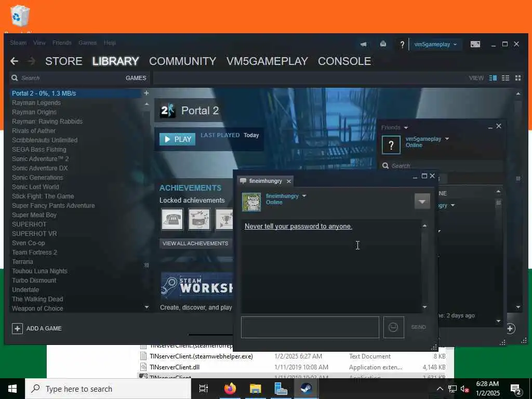532x399 pixels.
Task: Click the fineimhungry avatar in chat
Action: (251, 202)
